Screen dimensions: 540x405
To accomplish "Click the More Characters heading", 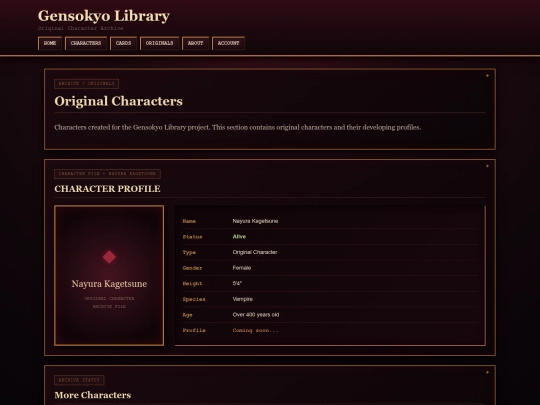I will click(93, 395).
